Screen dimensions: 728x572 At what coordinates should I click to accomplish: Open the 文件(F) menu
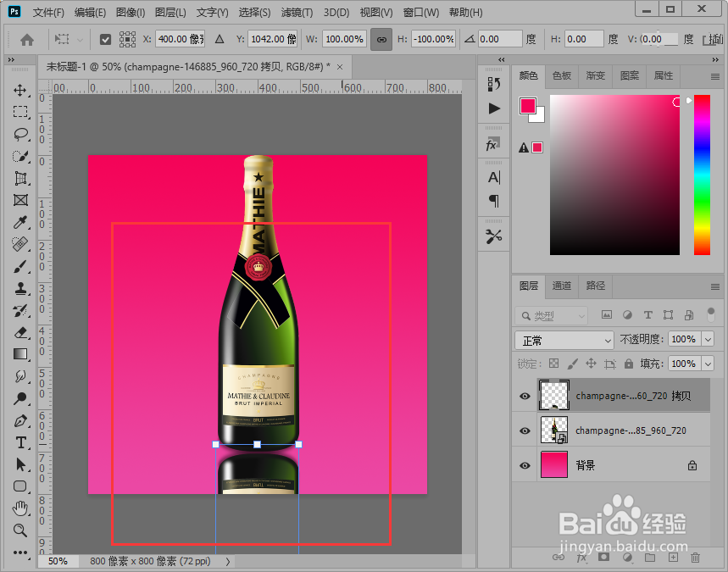48,13
